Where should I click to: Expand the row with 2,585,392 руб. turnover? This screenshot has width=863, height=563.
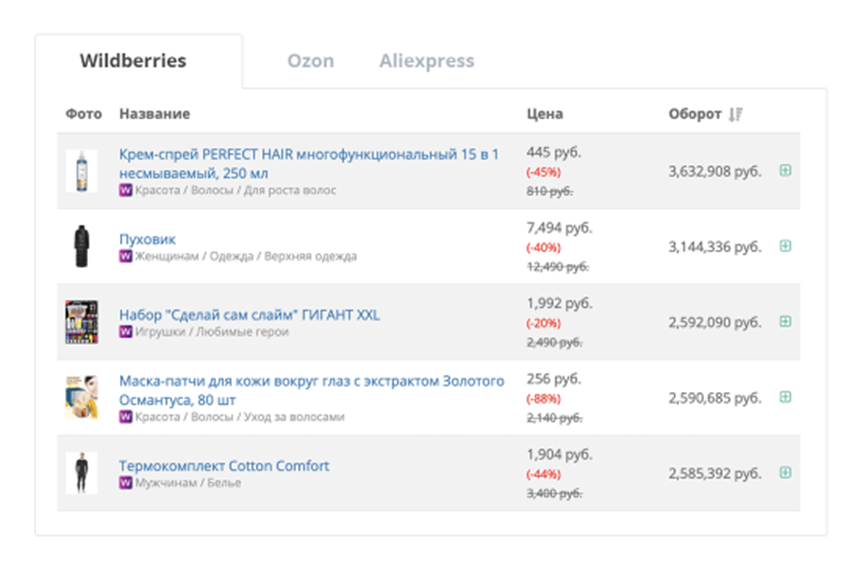pos(785,472)
